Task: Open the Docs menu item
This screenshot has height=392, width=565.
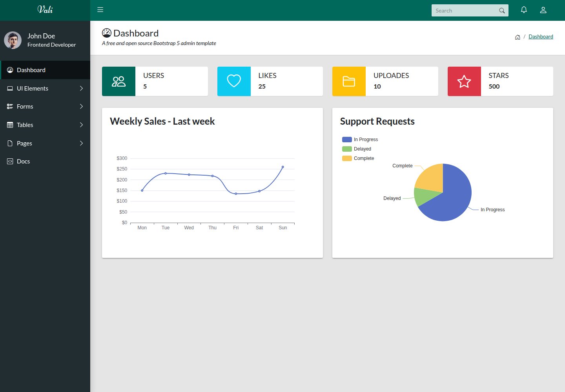Action: tap(45, 161)
